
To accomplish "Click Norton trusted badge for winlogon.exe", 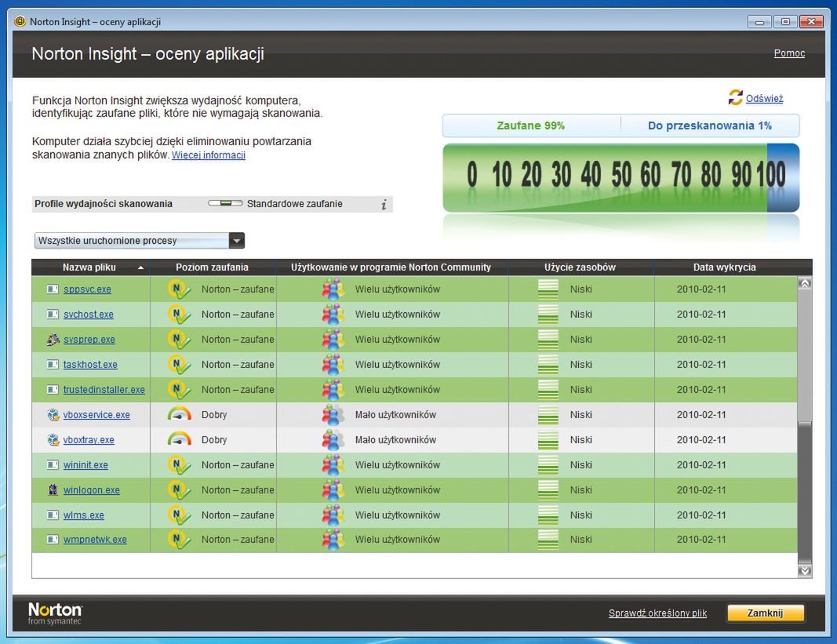I will [x=179, y=490].
